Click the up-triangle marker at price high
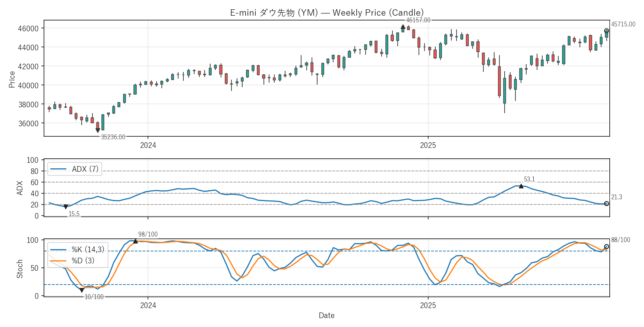 coord(403,27)
